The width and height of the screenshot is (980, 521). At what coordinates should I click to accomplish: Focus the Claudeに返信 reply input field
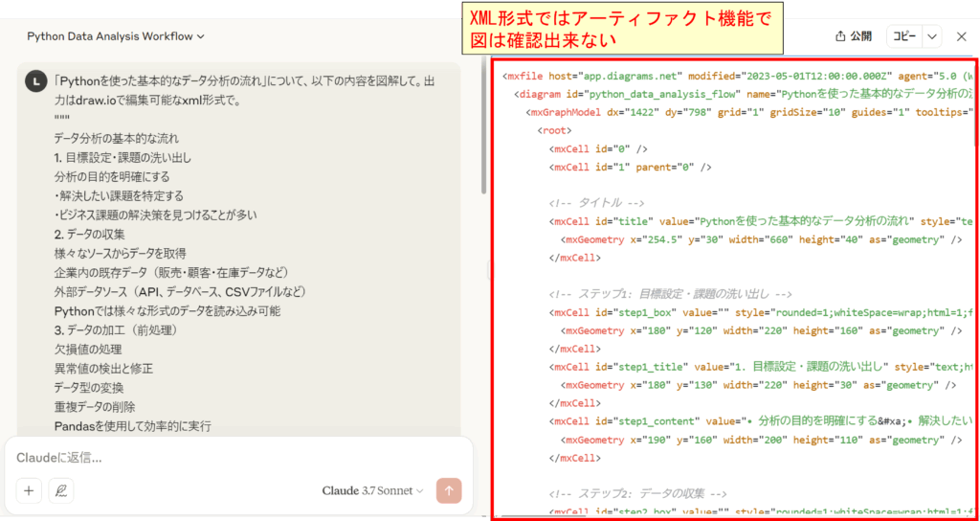[237, 458]
